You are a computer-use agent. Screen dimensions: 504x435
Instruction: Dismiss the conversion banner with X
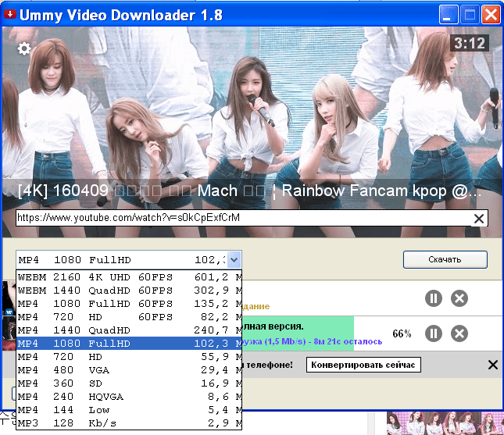(x=493, y=365)
